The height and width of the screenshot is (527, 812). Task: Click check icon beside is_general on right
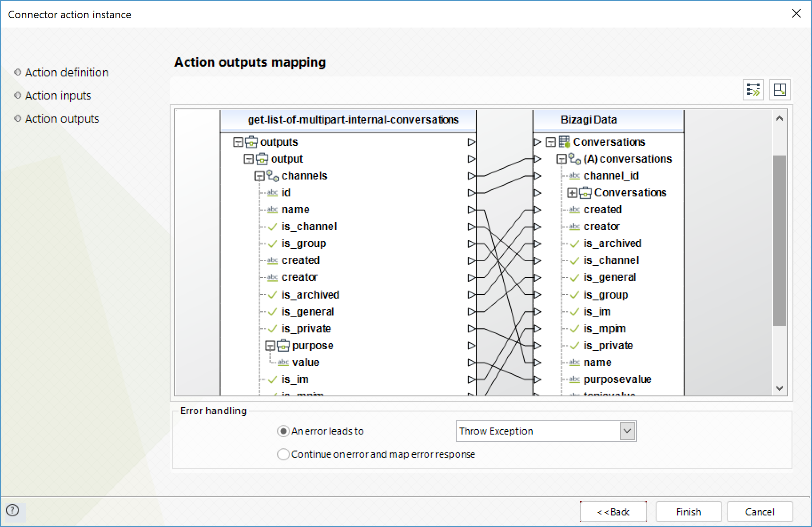[x=575, y=278]
